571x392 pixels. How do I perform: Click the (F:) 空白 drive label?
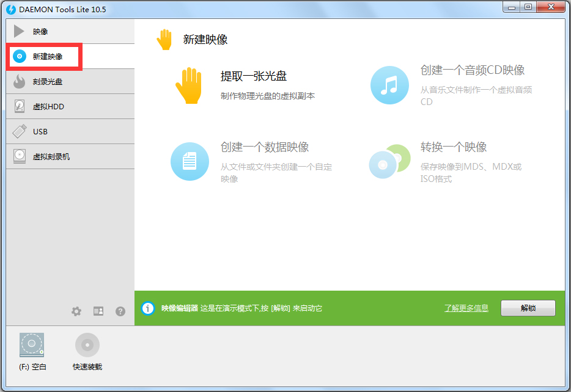click(33, 367)
